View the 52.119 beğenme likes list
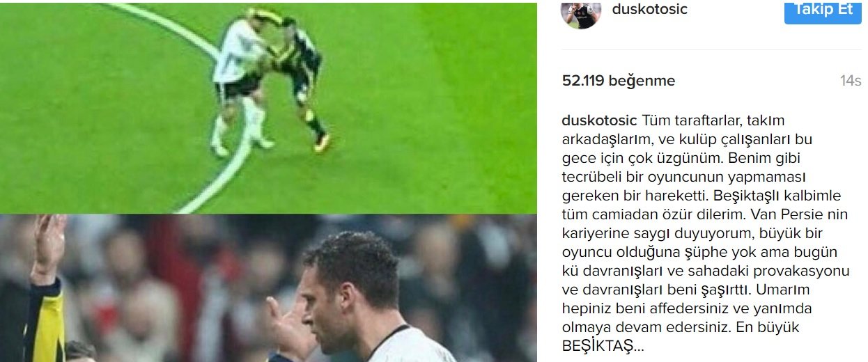Viewport: 868px width, 362px height. tap(619, 81)
